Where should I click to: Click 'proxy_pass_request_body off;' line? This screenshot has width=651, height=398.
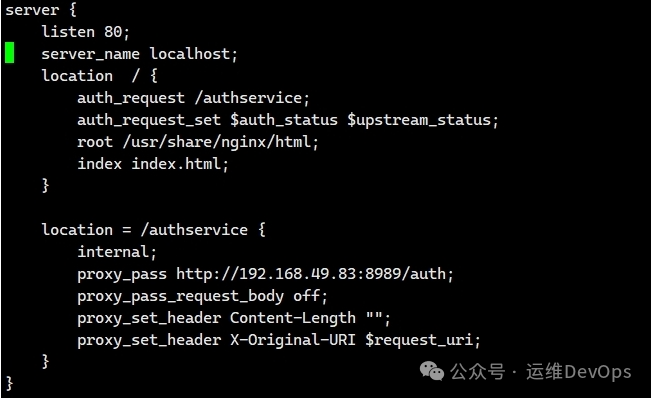203,296
